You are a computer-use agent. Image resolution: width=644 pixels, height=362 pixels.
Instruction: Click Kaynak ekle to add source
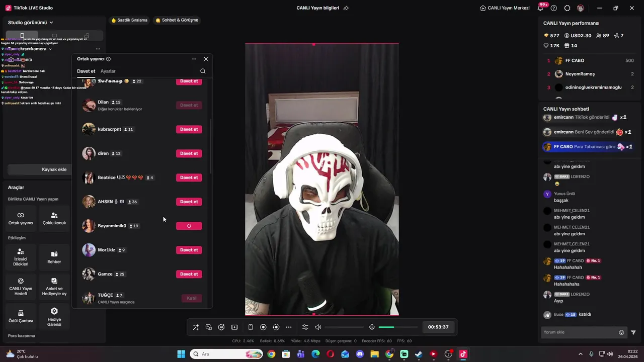(x=54, y=169)
